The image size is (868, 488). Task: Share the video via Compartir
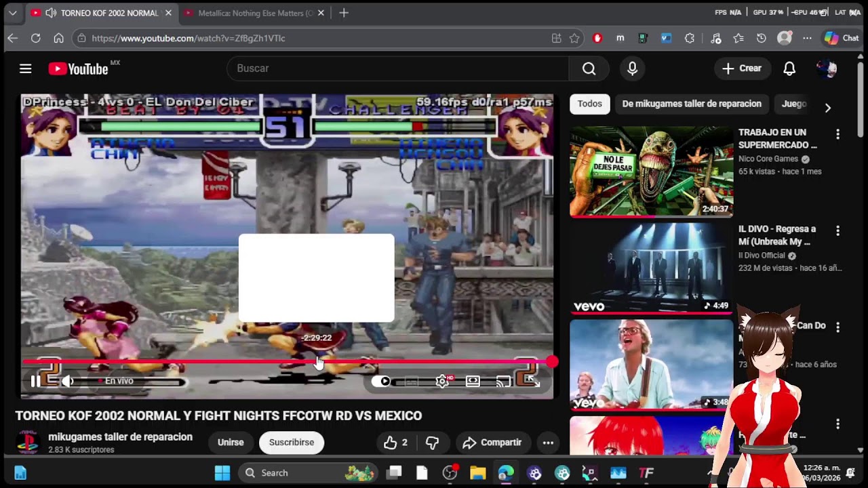[x=492, y=443]
